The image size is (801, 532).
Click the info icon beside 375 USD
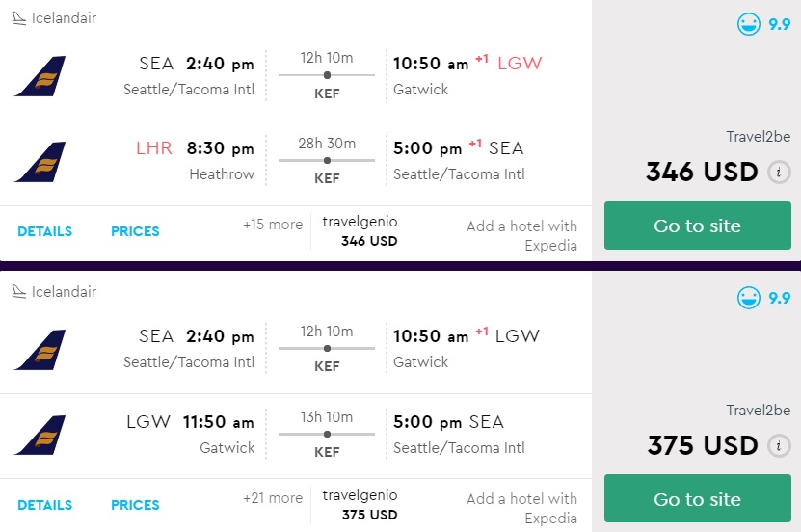pos(779,446)
